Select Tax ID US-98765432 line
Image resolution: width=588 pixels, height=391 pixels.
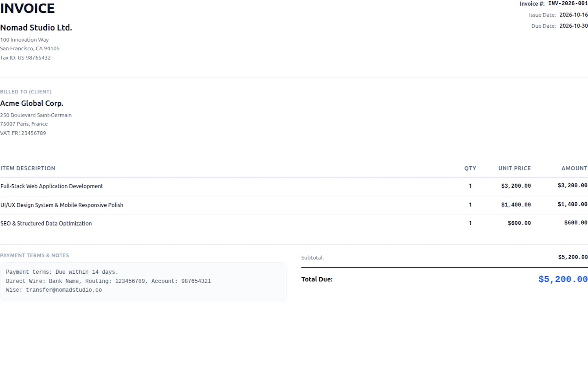click(25, 58)
